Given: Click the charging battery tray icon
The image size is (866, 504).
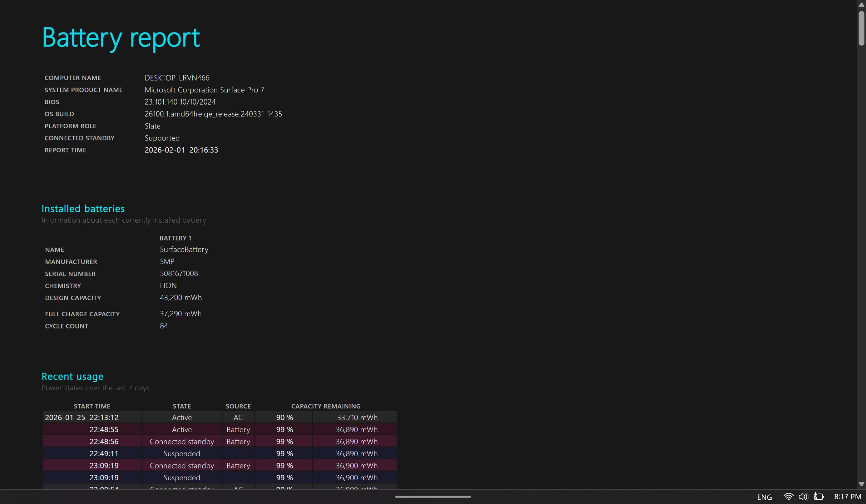Looking at the screenshot, I should (819, 497).
